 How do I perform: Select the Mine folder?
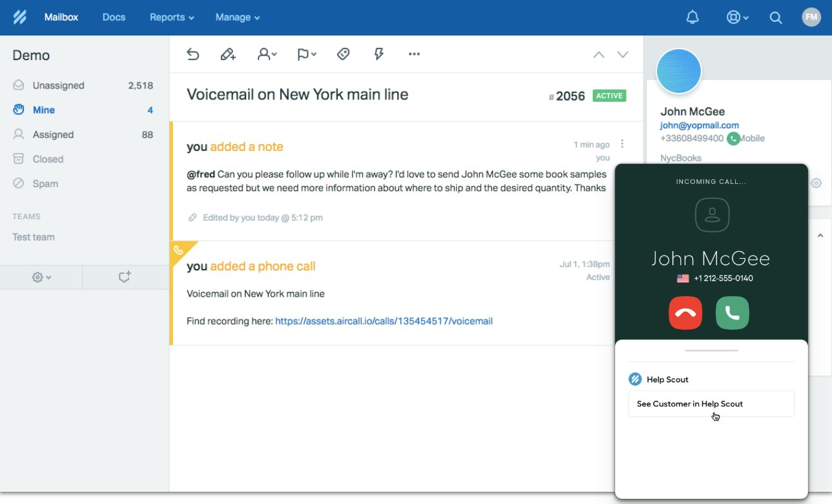click(x=84, y=110)
